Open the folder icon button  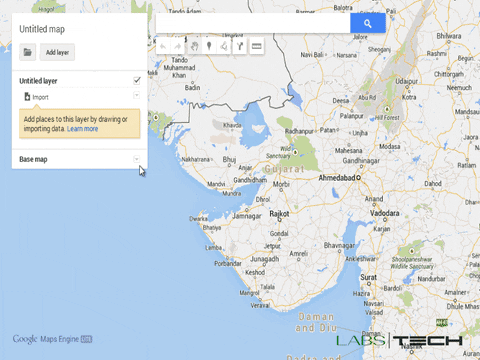[27, 52]
